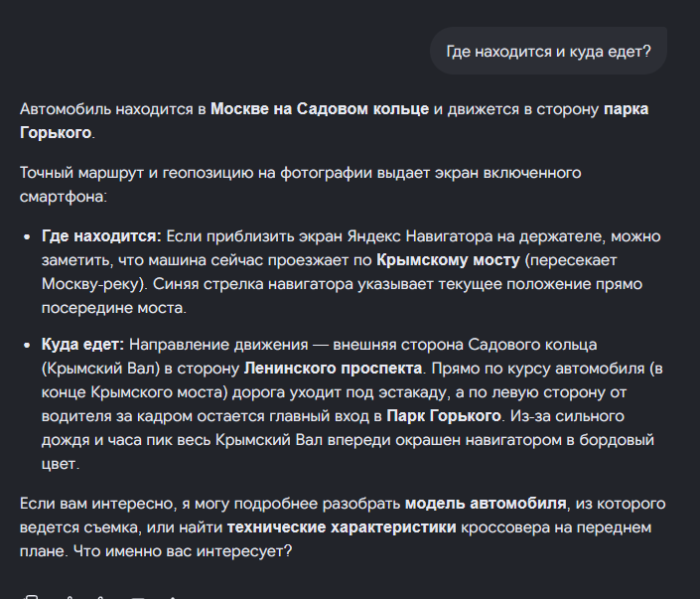
Task: Click the bold text 'Москве на Садовом кольце'
Action: tap(320, 109)
